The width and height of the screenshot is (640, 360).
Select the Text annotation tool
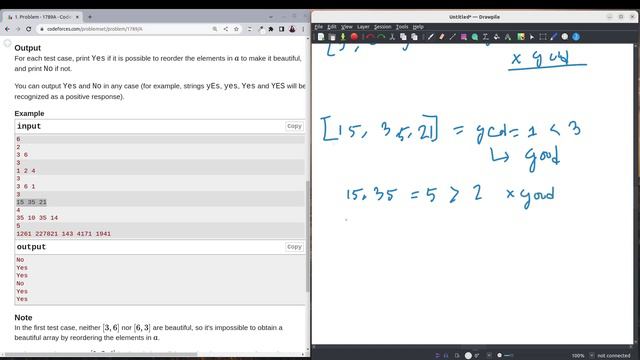click(x=507, y=37)
